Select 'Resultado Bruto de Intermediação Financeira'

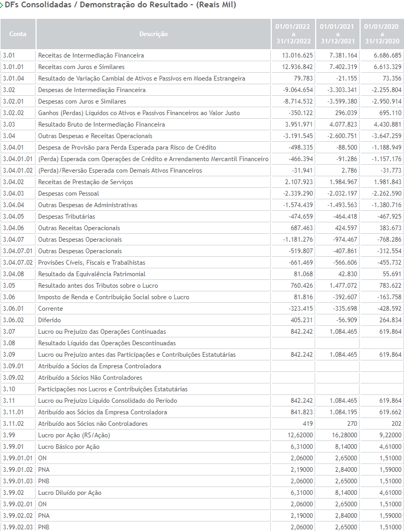pos(101,124)
